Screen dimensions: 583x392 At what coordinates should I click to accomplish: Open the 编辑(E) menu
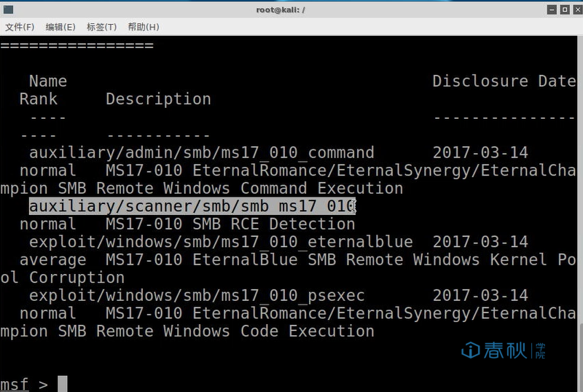click(x=60, y=27)
